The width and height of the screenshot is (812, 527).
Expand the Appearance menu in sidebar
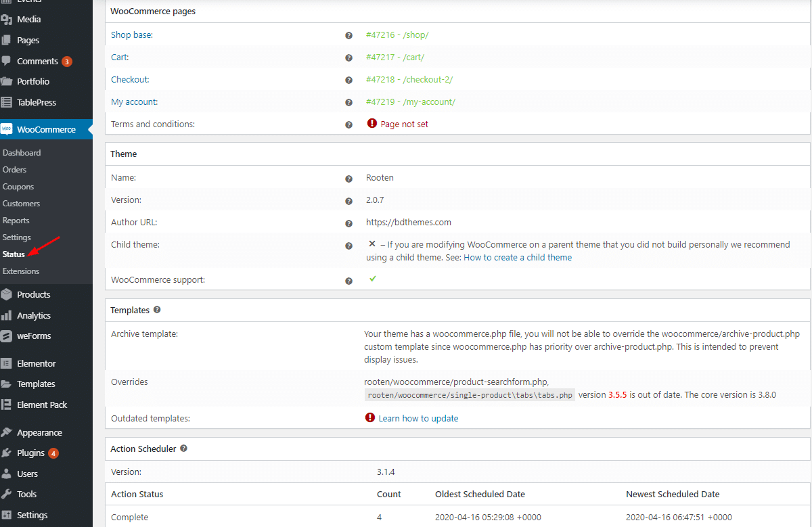tap(39, 433)
